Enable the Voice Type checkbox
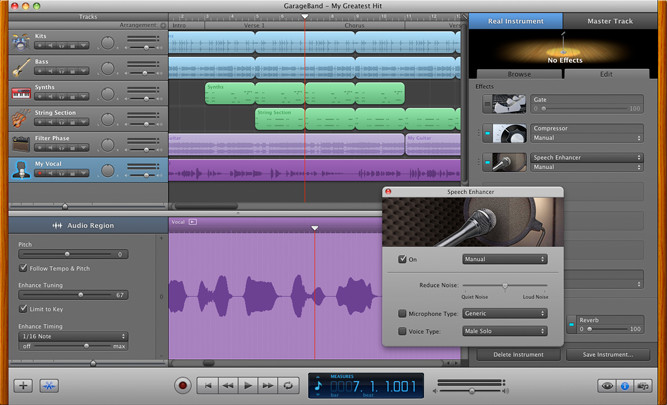667x405 pixels. coord(402,331)
